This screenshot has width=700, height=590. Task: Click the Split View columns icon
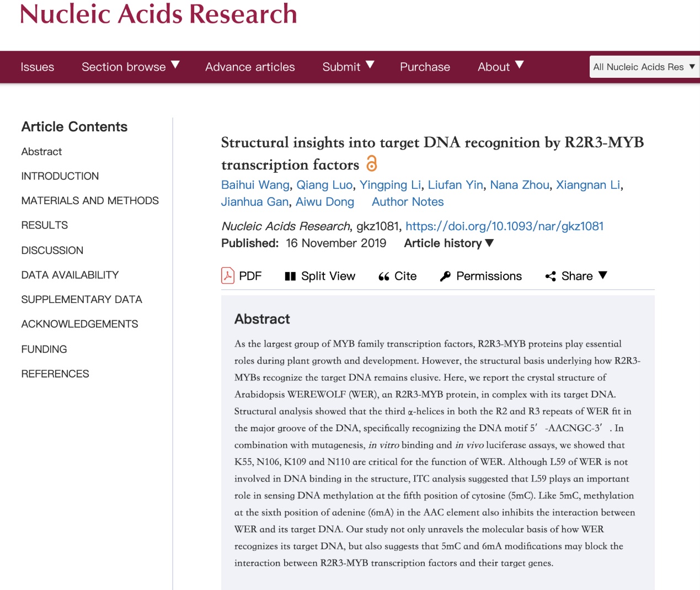click(290, 277)
